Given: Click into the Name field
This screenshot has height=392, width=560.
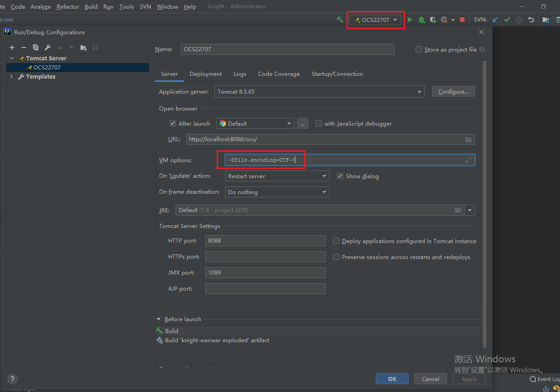Looking at the screenshot, I should coord(287,49).
